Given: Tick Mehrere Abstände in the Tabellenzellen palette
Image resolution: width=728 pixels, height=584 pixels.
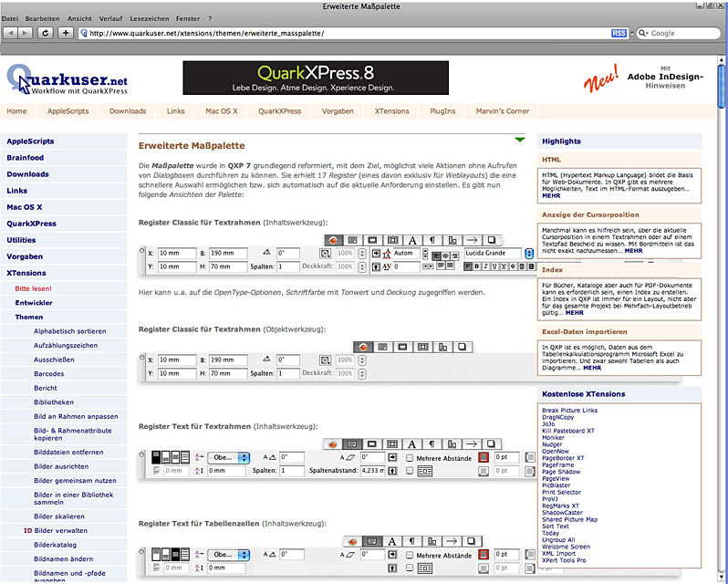Looking at the screenshot, I should click(x=410, y=554).
